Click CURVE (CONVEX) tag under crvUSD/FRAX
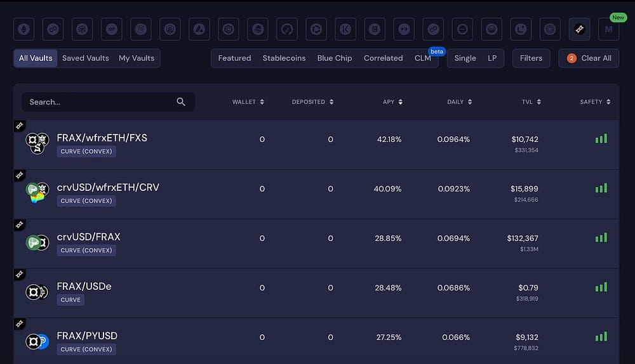Image resolution: width=635 pixels, height=364 pixels. pos(86,250)
